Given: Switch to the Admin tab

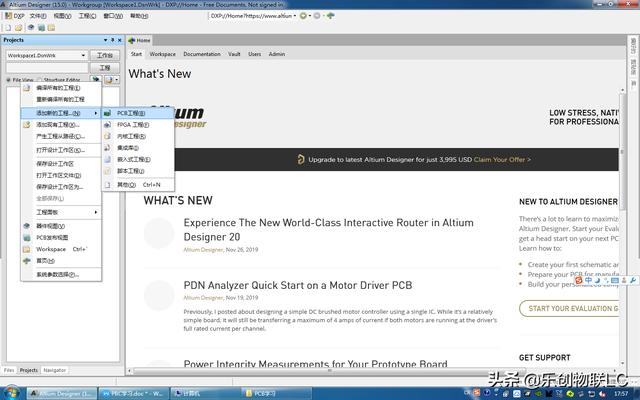Looking at the screenshot, I should (277, 54).
